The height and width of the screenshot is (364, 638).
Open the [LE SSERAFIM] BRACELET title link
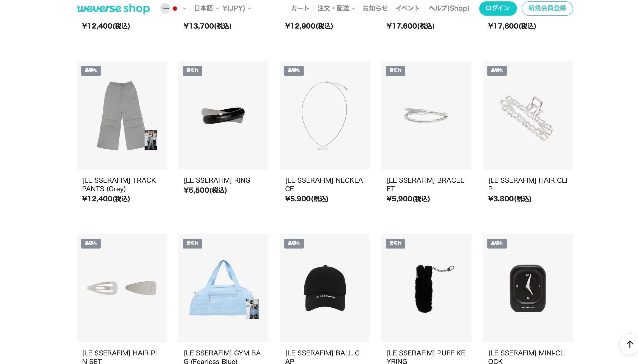(425, 184)
